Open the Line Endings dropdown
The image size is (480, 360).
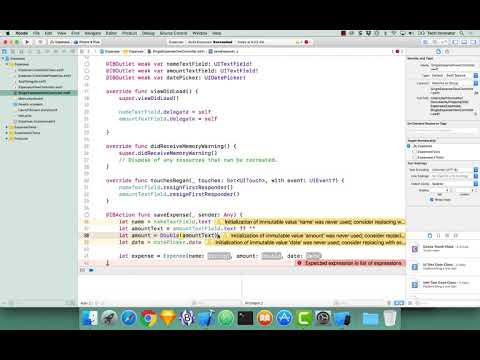pos(455,176)
